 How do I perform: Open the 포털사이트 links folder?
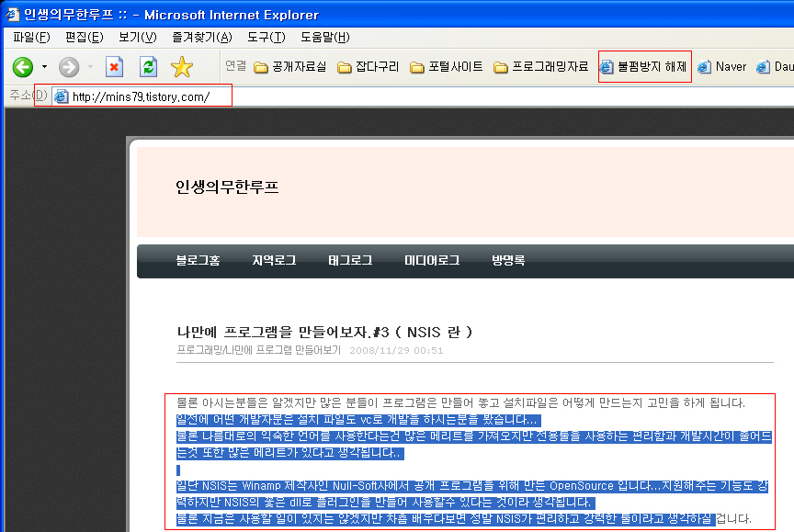point(447,67)
